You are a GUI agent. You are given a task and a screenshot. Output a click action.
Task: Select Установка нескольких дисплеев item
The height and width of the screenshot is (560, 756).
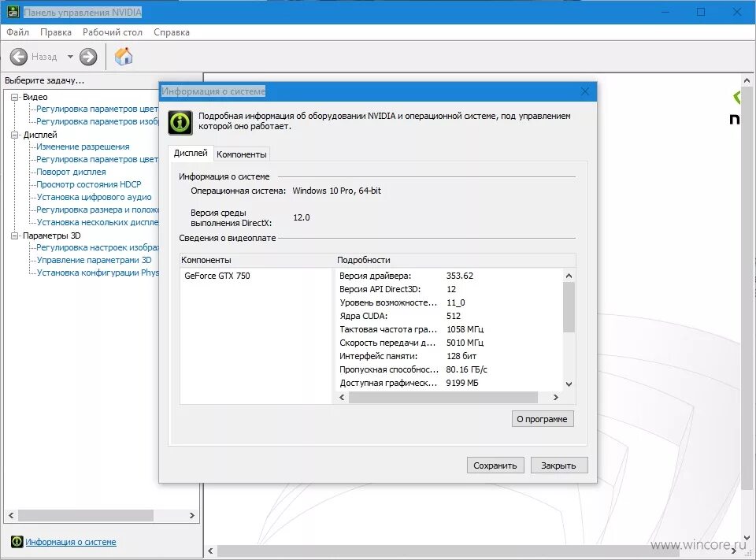98,222
